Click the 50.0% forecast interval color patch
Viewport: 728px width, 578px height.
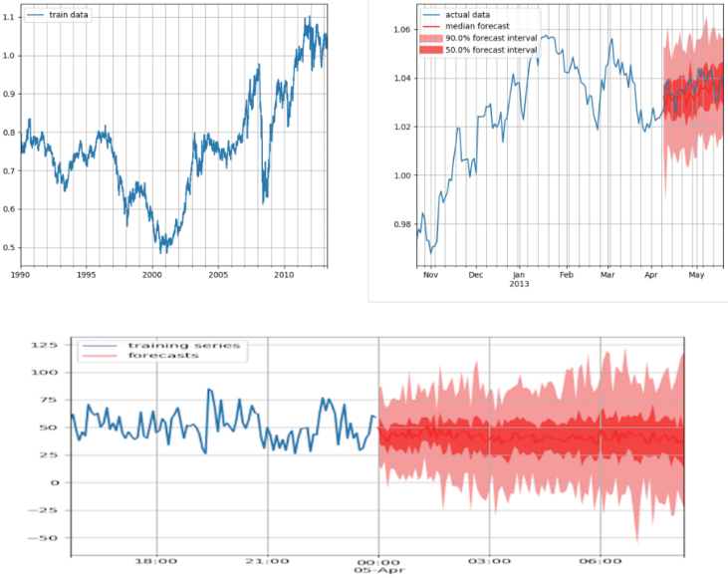click(431, 49)
